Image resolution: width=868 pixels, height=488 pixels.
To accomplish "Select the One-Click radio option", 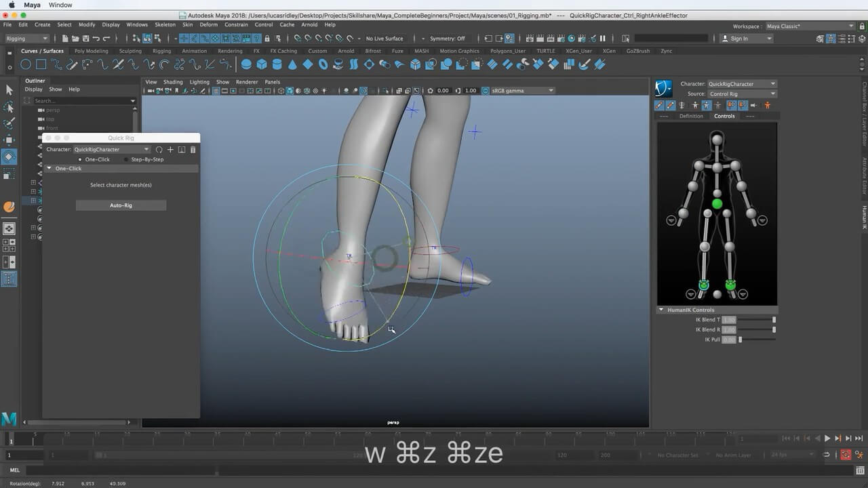I will click(x=81, y=159).
